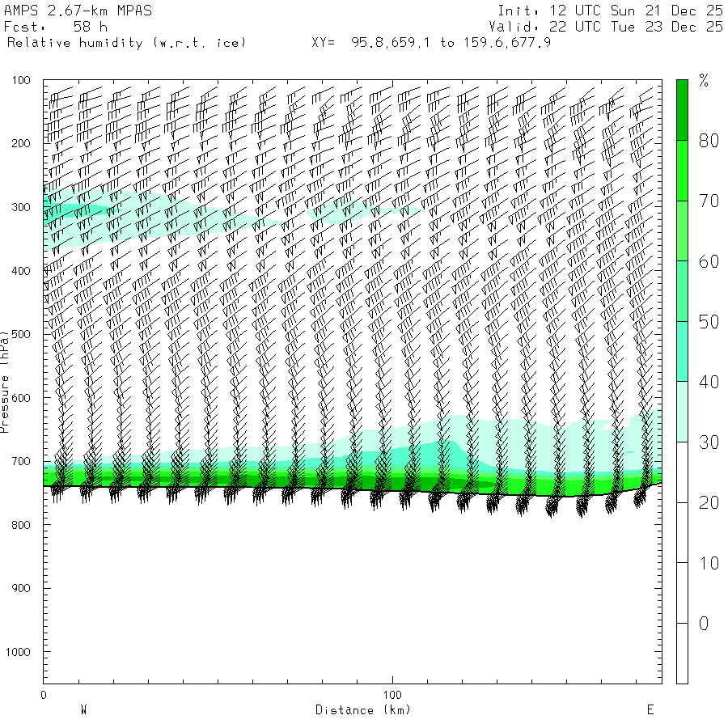Click the XY= 95.8,659.1 to 159.6,677.9 coordinates

pyautogui.click(x=431, y=43)
